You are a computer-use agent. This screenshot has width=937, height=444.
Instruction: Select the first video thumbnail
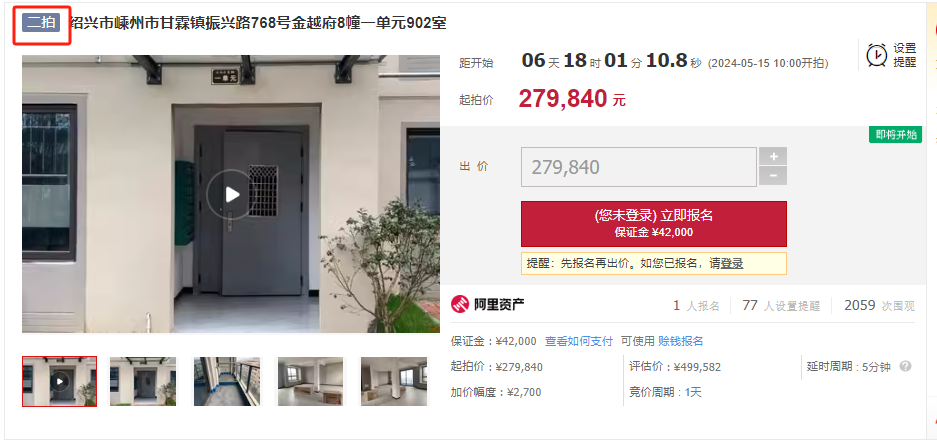click(59, 381)
